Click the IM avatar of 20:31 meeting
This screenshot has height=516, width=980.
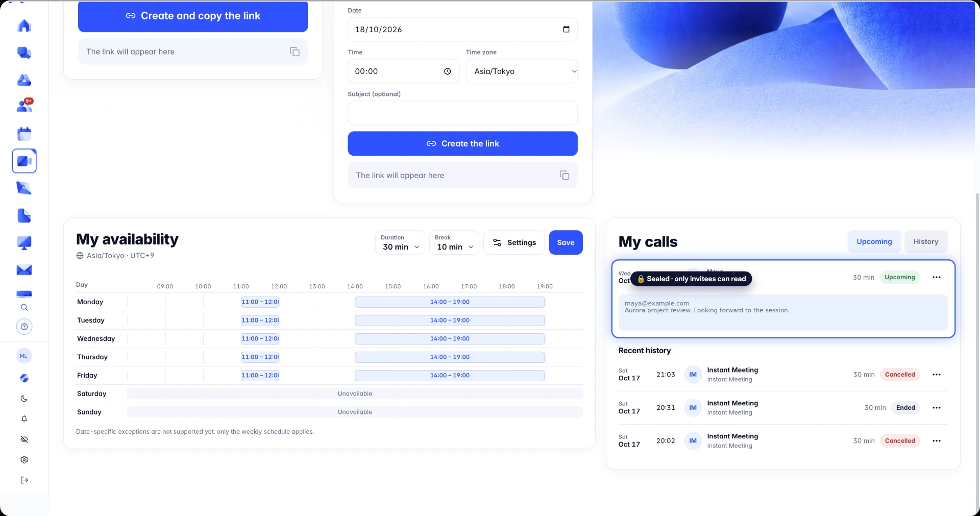pos(693,408)
